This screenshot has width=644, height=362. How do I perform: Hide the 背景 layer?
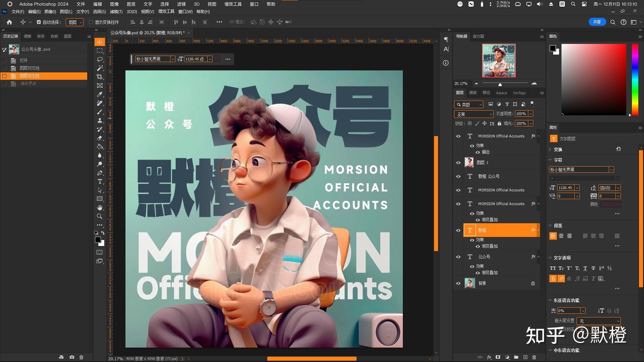coord(458,283)
